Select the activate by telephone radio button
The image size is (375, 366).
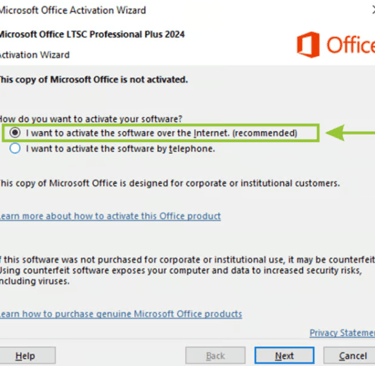click(x=15, y=148)
